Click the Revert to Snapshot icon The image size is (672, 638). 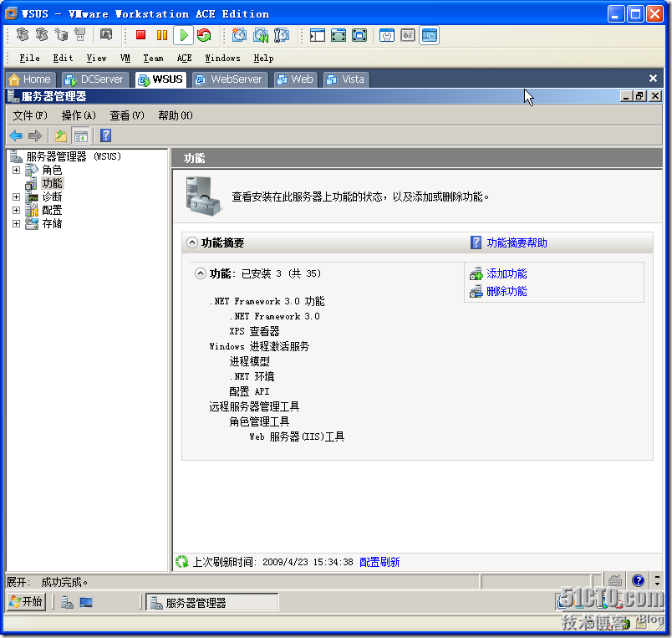[260, 35]
